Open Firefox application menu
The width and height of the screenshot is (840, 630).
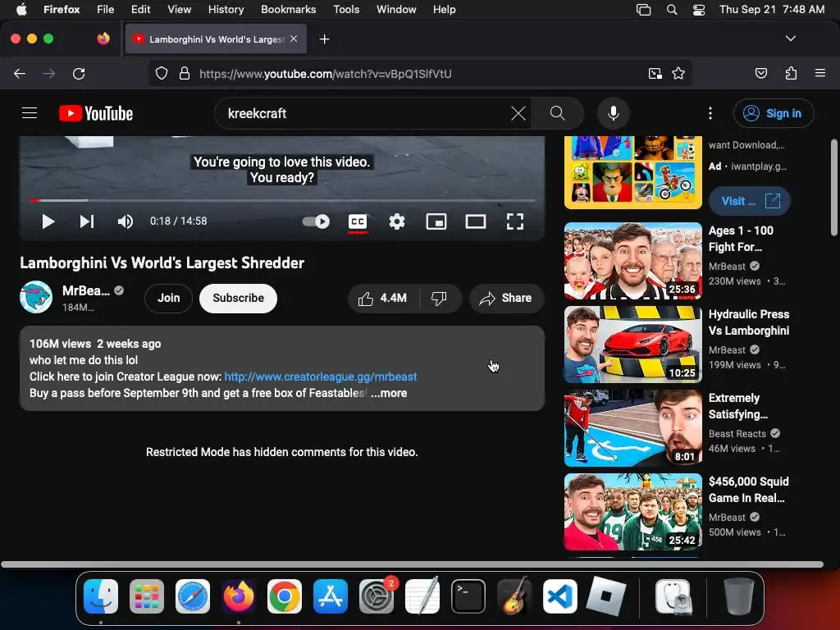click(x=820, y=73)
